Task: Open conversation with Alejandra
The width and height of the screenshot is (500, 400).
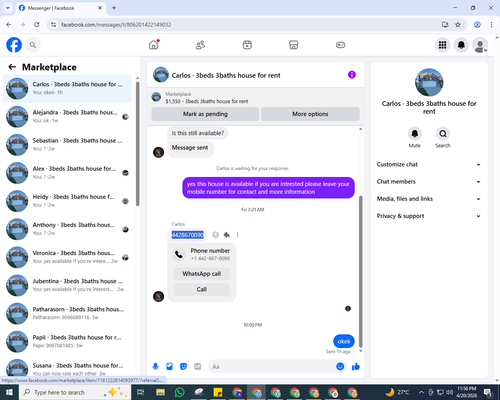Action: coord(67,117)
